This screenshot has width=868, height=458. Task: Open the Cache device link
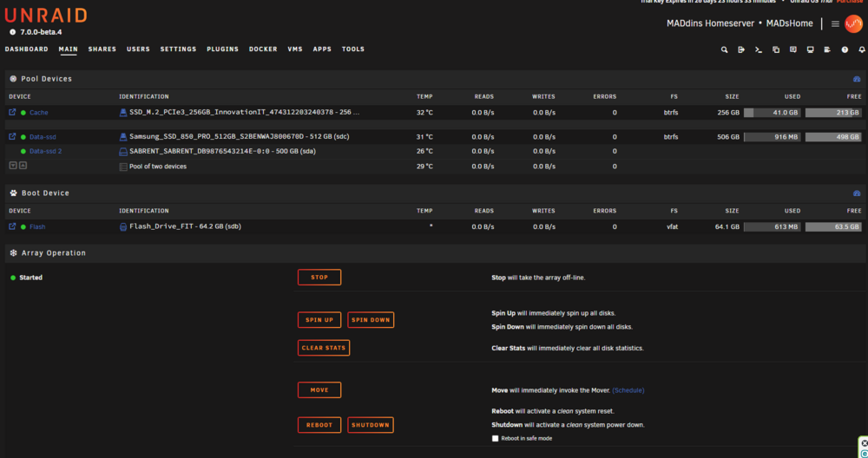point(39,113)
